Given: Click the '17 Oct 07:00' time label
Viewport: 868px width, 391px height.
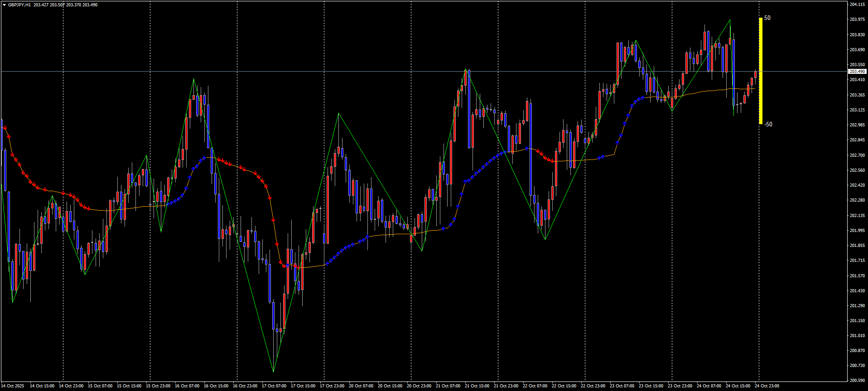Looking at the screenshot, I should 274,386.
